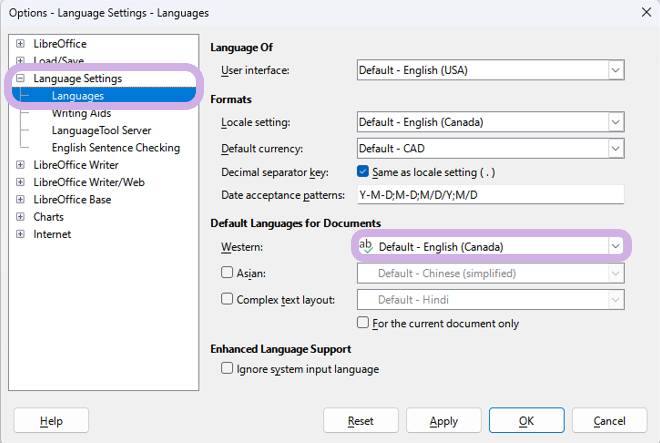Expand the Charts tree node

(20, 216)
